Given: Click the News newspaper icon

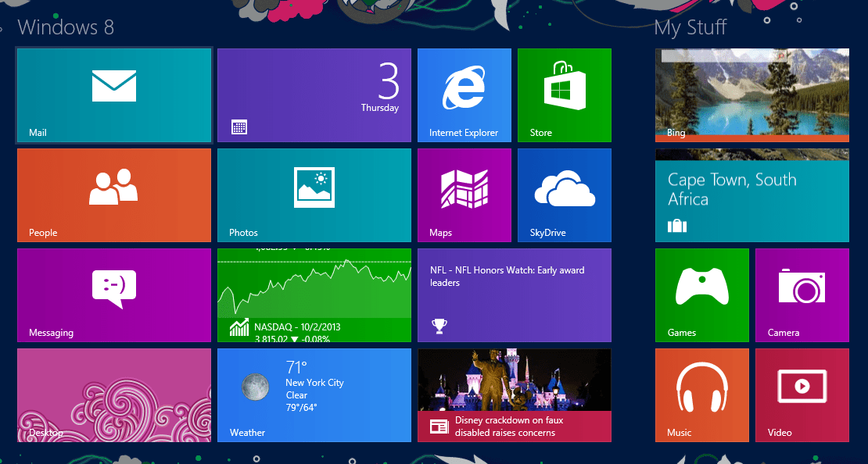Looking at the screenshot, I should (439, 427).
